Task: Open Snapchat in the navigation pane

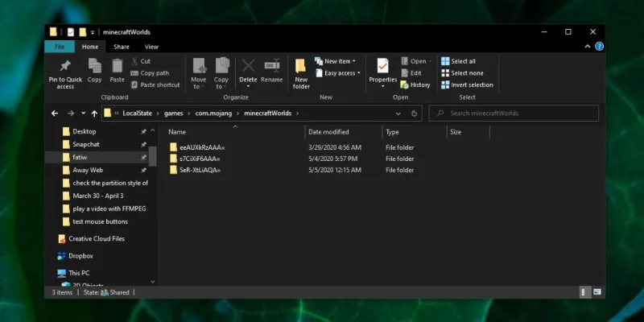Action: 86,144
